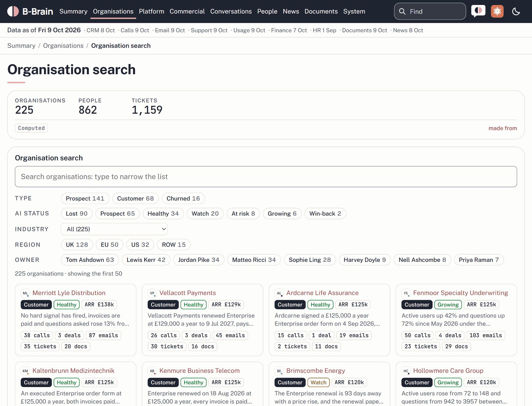Open the Commercial menu
532x406 pixels.
(x=187, y=11)
